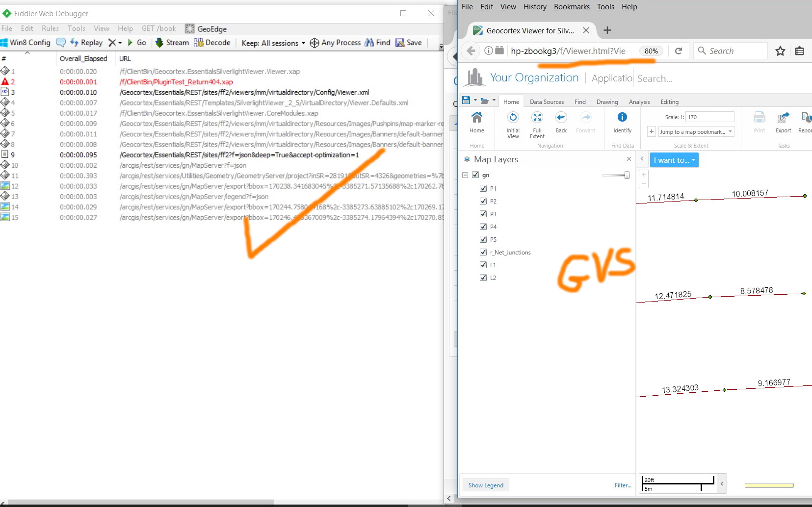Open a new Firefox tab
Image resolution: width=812 pixels, height=507 pixels.
(x=607, y=30)
